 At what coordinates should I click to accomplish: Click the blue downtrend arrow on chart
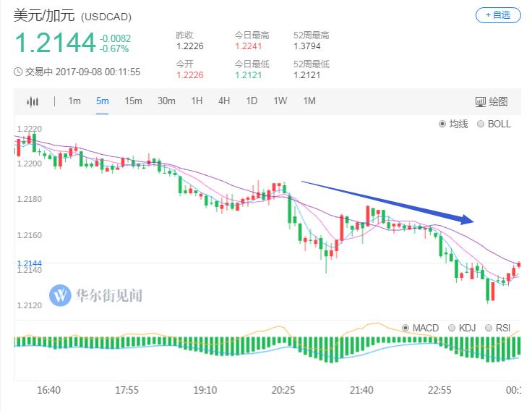[x=387, y=201]
